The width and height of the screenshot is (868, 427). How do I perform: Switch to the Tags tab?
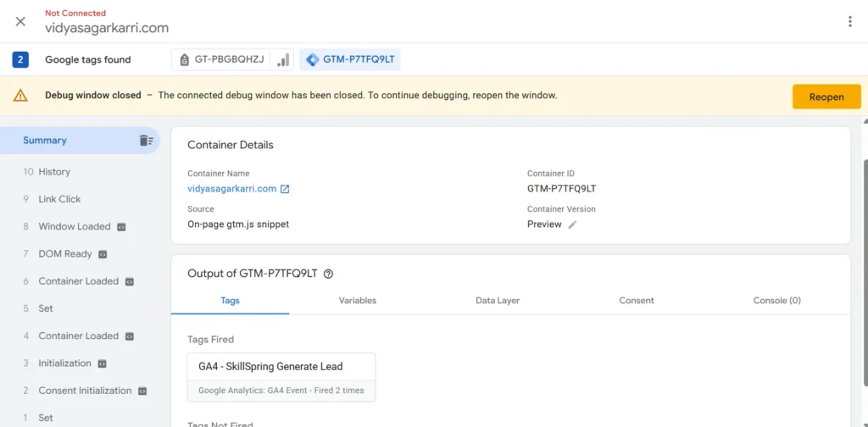231,300
